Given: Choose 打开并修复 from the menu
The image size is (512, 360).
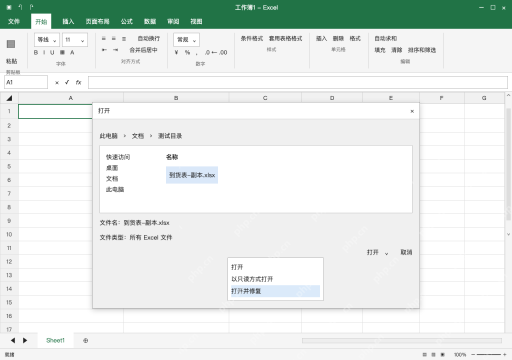Looking at the screenshot, I should (x=275, y=291).
